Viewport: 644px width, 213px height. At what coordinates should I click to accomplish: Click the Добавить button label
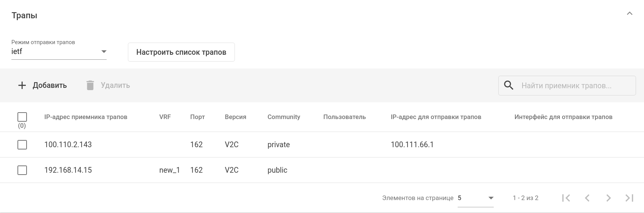pos(50,85)
